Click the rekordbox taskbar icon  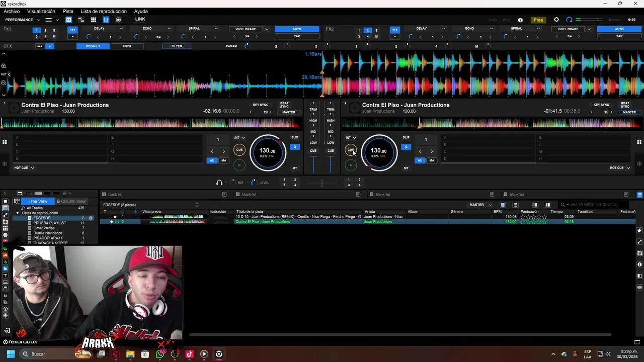219,354
